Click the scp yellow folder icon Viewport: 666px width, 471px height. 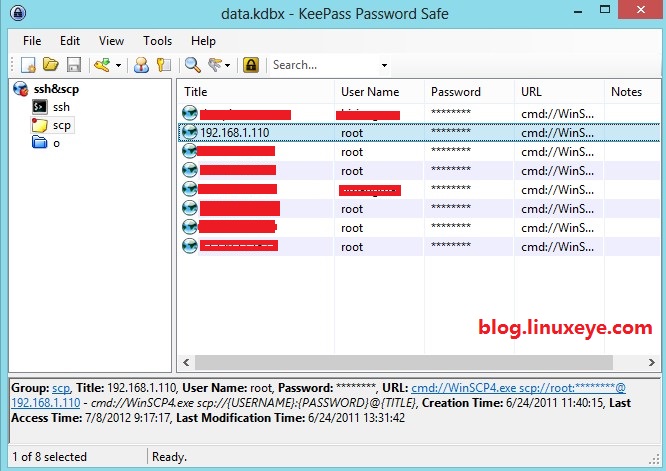coord(40,125)
